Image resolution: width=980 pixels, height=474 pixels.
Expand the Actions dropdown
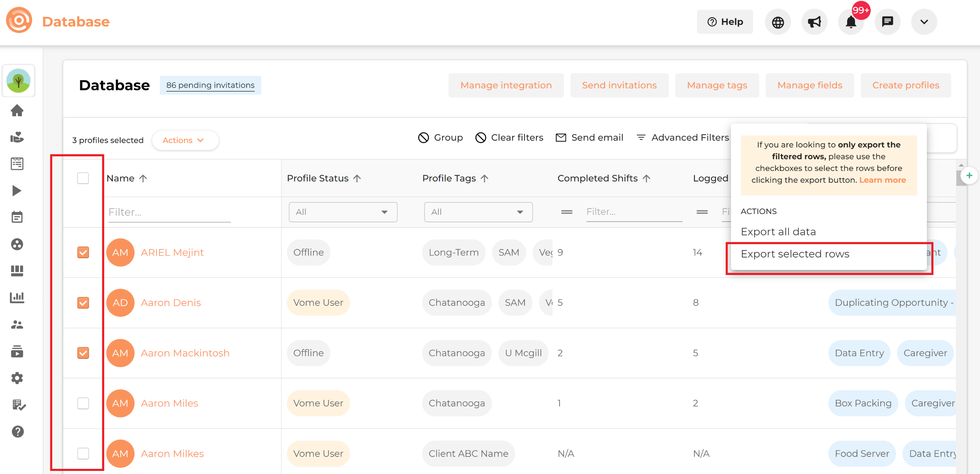click(x=185, y=140)
